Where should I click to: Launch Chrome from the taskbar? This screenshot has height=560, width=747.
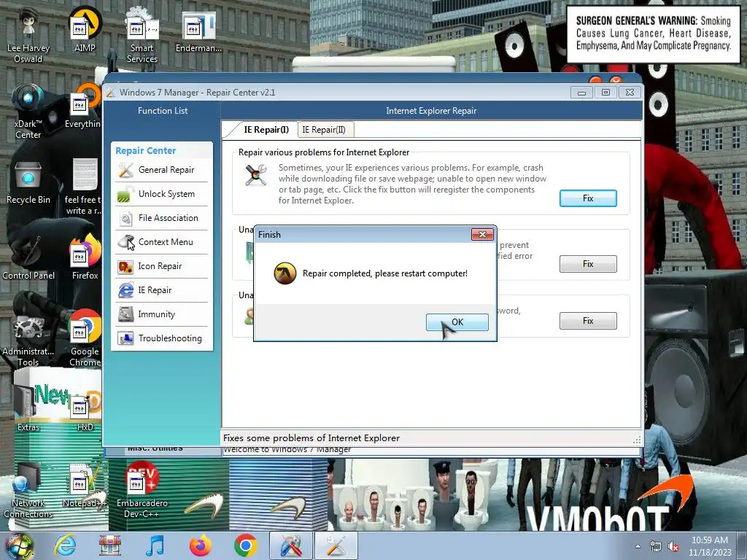[x=245, y=545]
